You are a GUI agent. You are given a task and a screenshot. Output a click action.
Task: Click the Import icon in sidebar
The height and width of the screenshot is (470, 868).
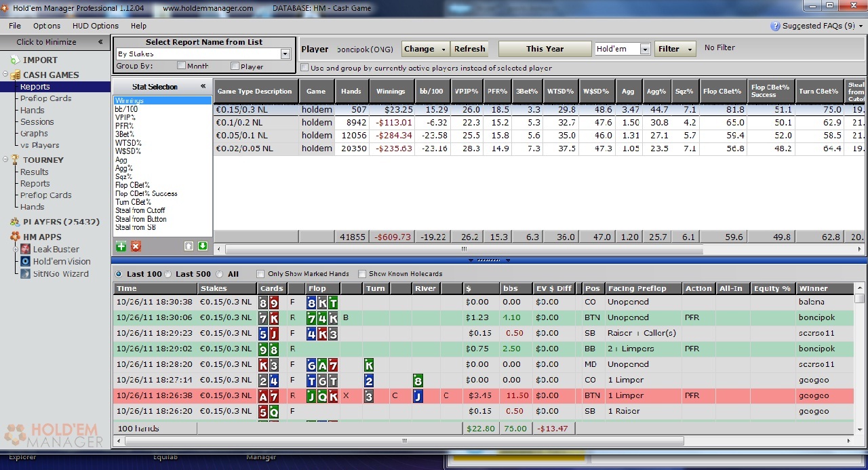coord(15,60)
